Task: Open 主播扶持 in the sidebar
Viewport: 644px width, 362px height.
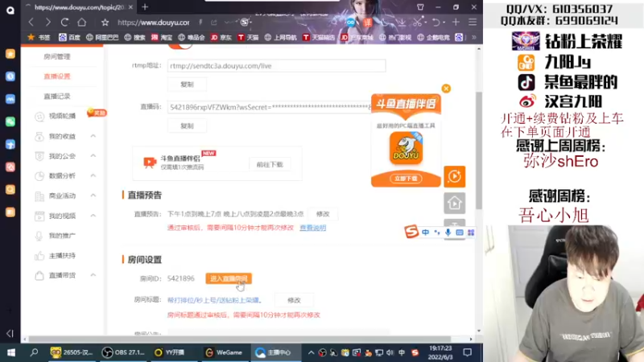Action: pyautogui.click(x=62, y=256)
